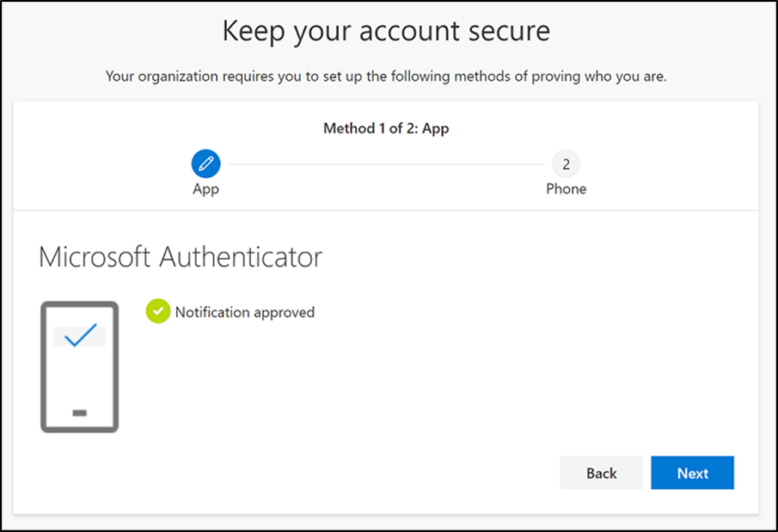The height and width of the screenshot is (532, 778).
Task: Click the Microsoft Authenticator heading
Action: [x=181, y=256]
